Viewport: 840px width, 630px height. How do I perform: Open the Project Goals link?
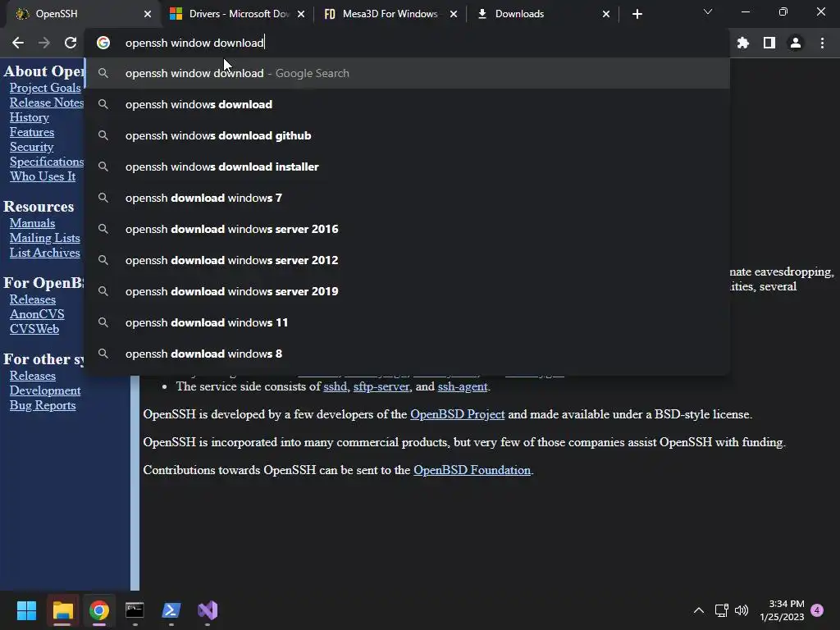point(45,88)
